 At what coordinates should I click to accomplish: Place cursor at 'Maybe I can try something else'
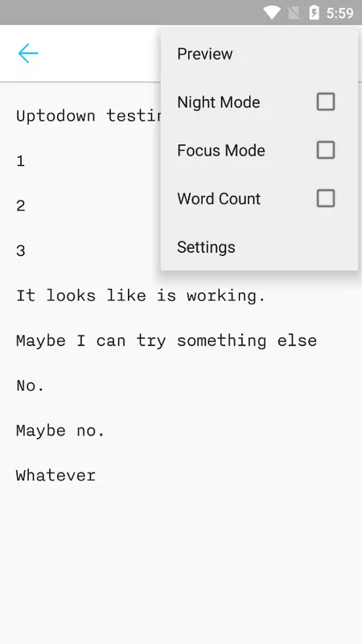167,341
